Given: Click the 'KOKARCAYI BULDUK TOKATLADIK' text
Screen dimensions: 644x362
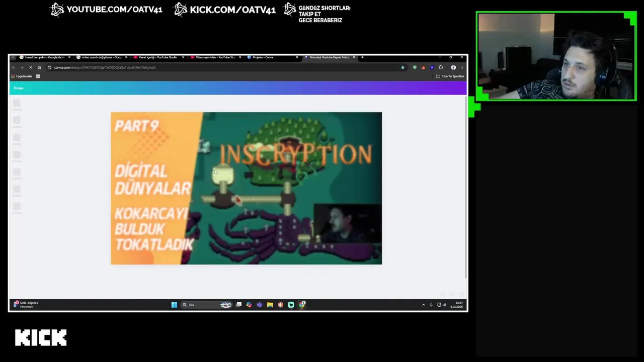Looking at the screenshot, I should tap(154, 229).
